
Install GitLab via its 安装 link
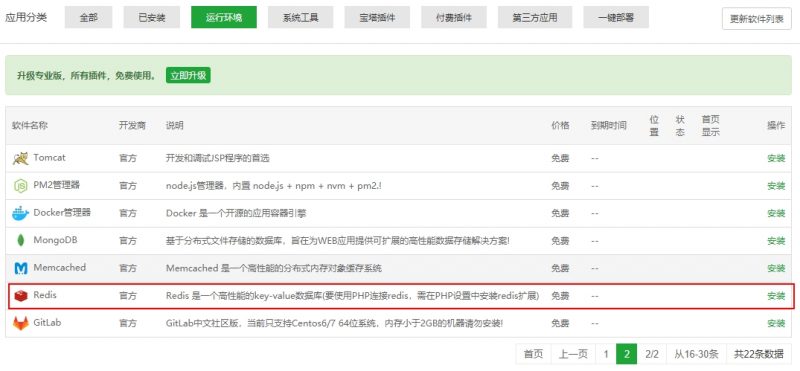click(x=776, y=323)
